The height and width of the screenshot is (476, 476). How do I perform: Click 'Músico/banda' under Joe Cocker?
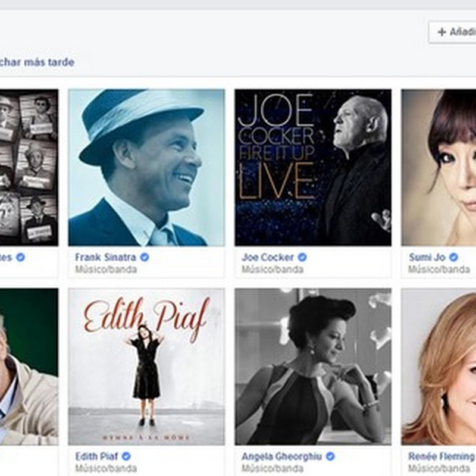coord(273,270)
